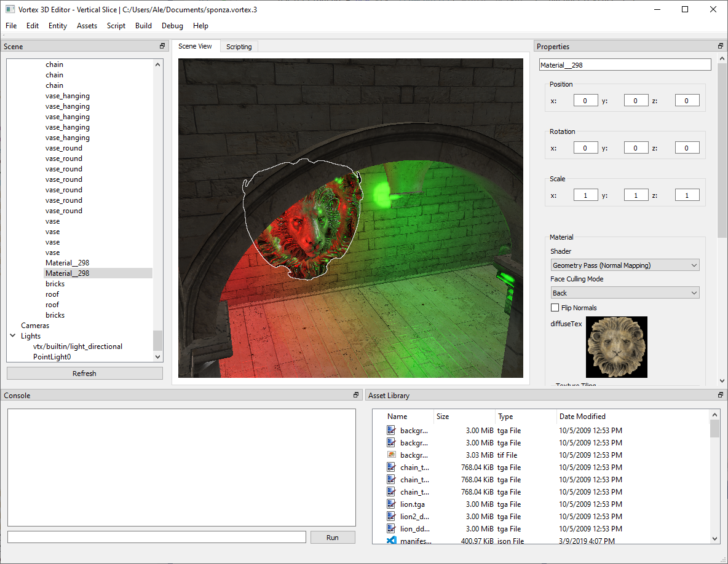Click the Scale y field
Viewport: 728px width, 564px height.
pos(636,195)
